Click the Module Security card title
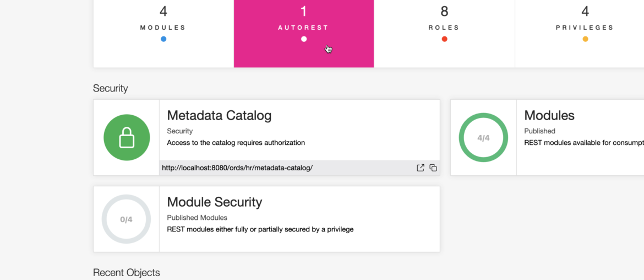This screenshot has width=644, height=280. click(x=215, y=202)
